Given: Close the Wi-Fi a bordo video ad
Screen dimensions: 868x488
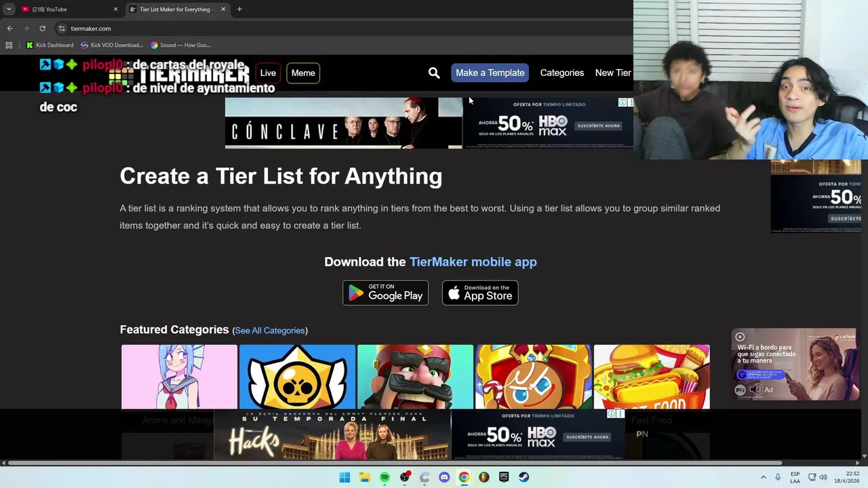Looking at the screenshot, I should pos(740,337).
